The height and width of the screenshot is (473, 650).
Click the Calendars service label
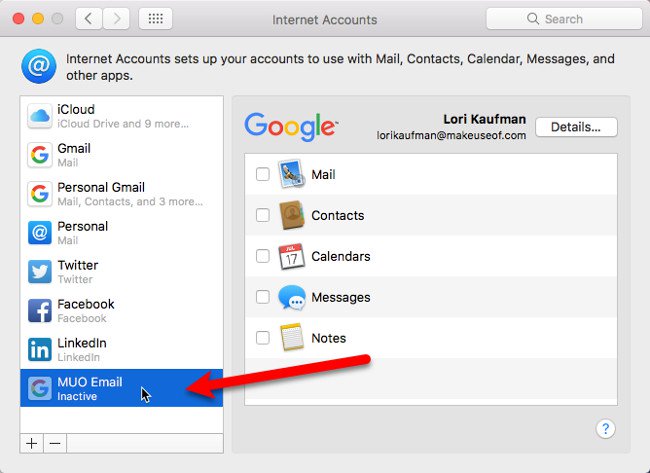tap(341, 257)
